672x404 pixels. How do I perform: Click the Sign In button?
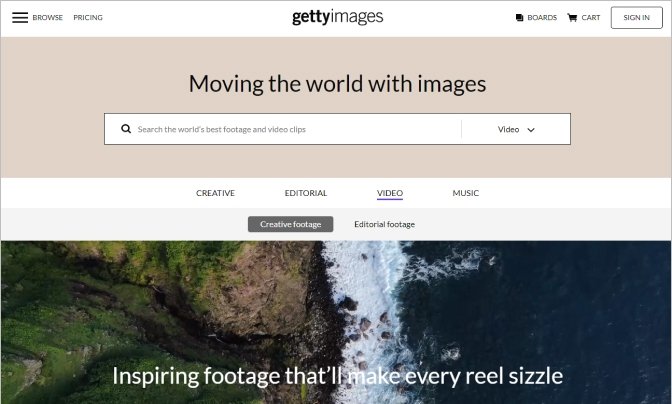point(636,18)
